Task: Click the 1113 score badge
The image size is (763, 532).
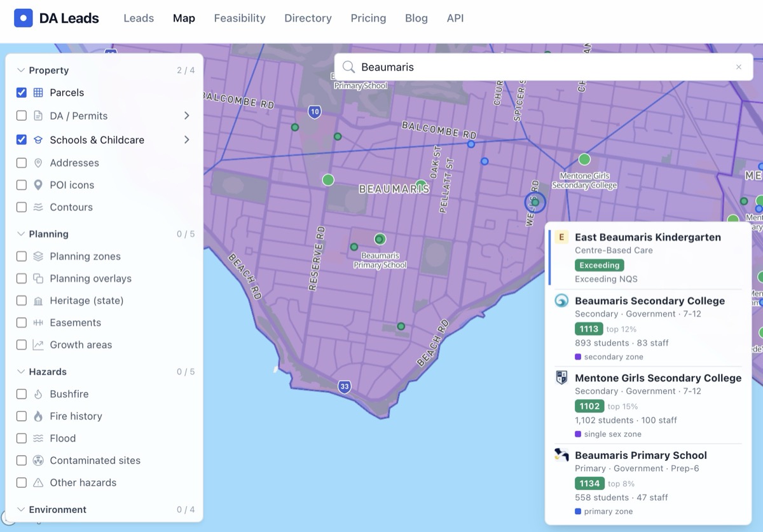Action: click(589, 329)
